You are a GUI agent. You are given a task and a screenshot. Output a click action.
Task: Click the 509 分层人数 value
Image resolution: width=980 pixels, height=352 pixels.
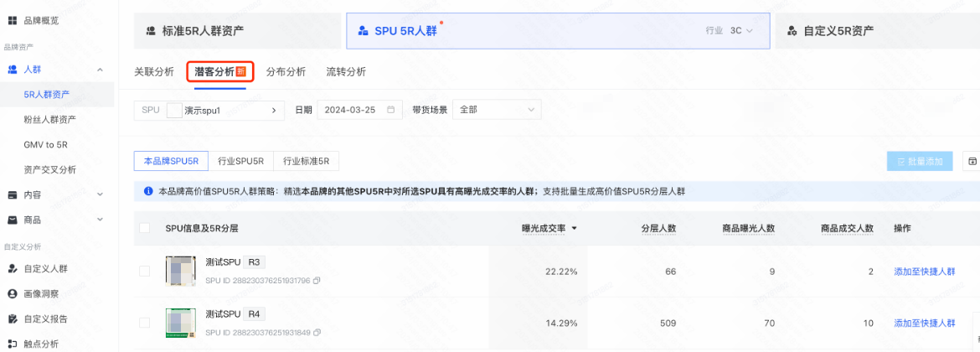668,324
